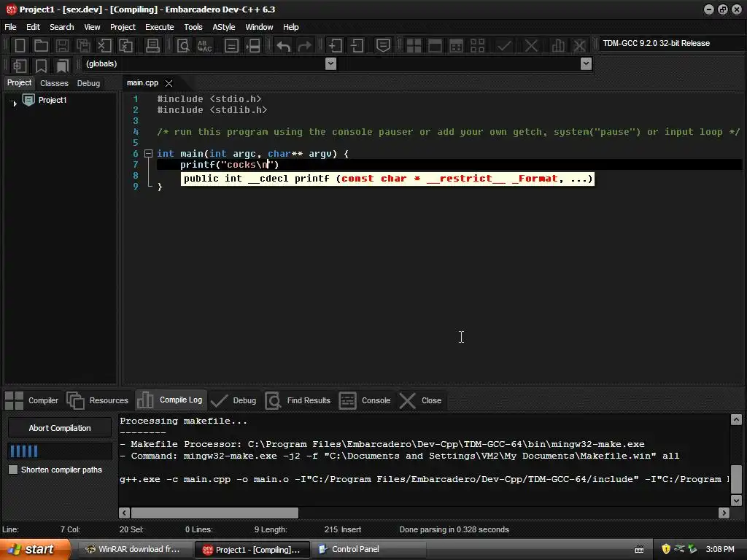Click the Close All files icon
Viewport: 747px width, 560px height.
coord(125,46)
